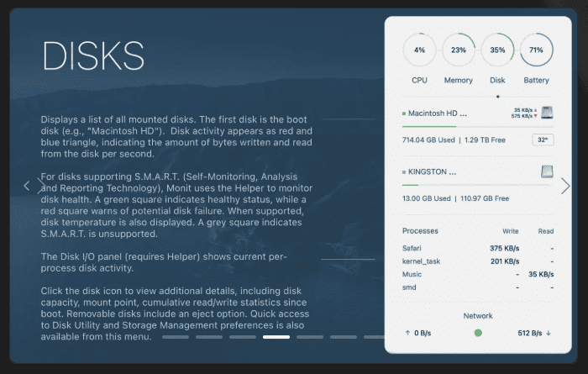Select the smd process row

478,287
